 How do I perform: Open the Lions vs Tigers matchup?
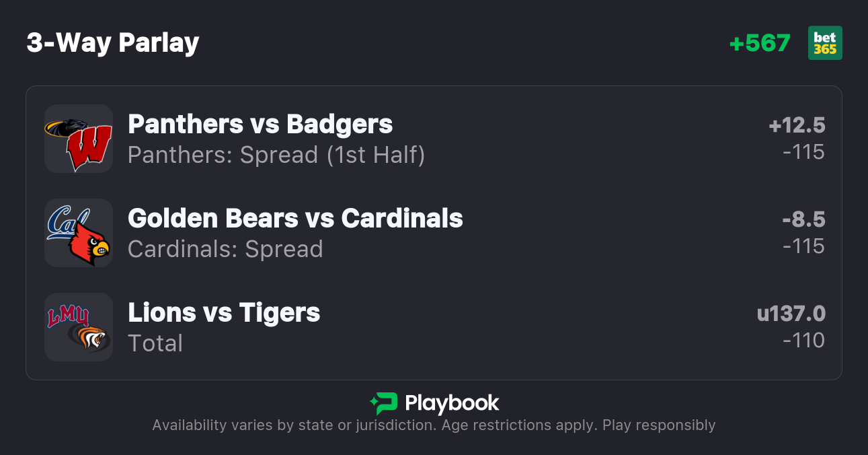pyautogui.click(x=224, y=313)
